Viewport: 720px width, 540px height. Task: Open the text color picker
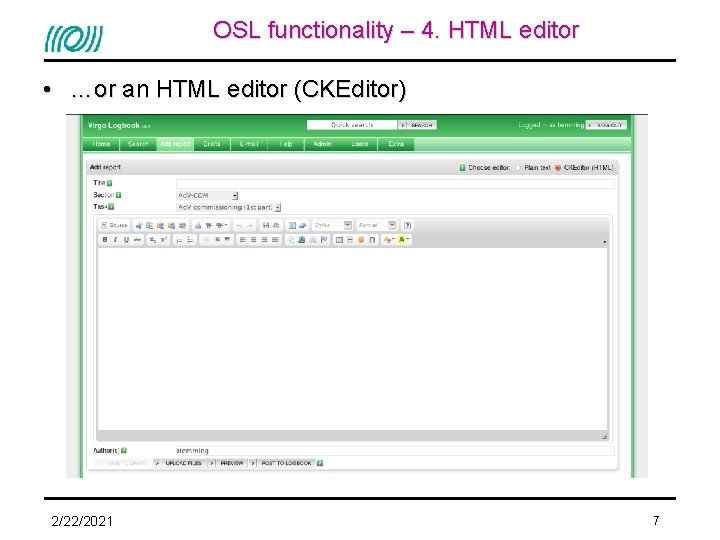point(389,240)
